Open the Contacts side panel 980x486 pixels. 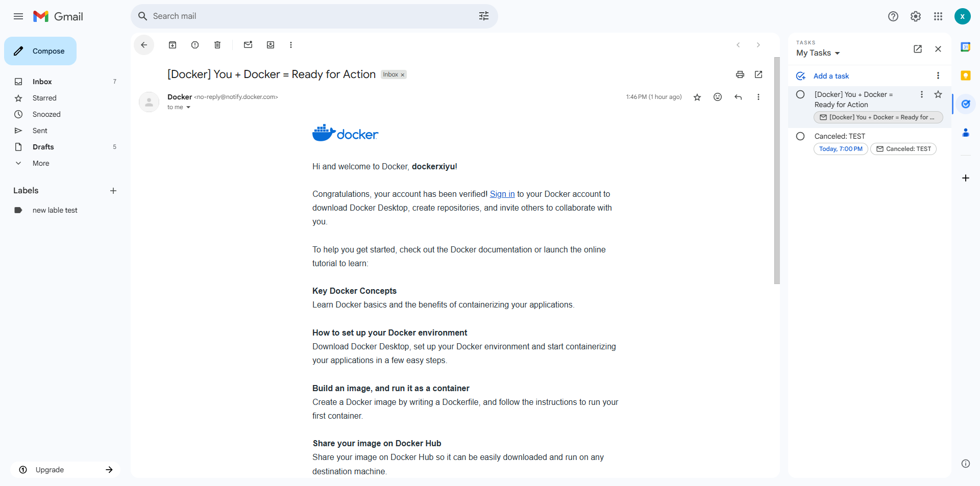(966, 133)
